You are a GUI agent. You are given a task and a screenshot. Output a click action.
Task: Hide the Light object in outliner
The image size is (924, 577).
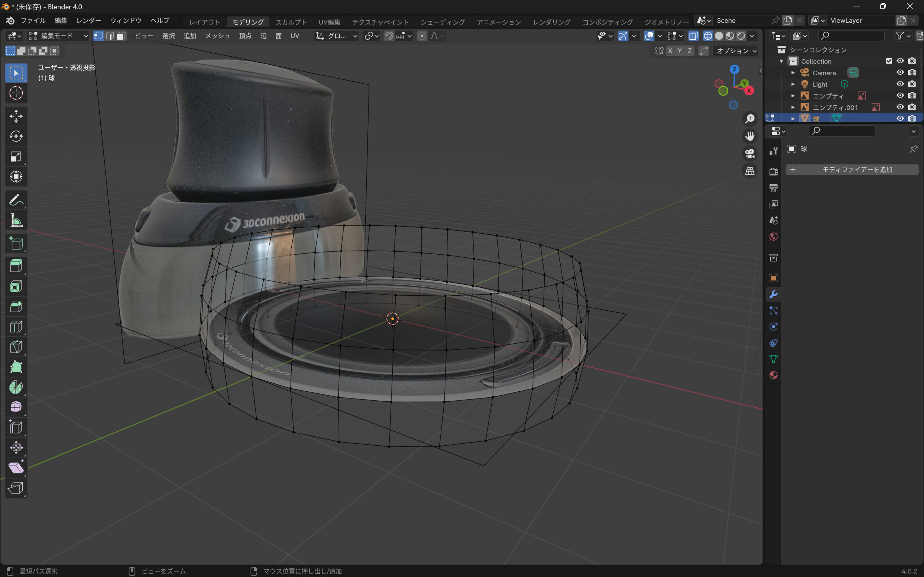[x=900, y=84]
